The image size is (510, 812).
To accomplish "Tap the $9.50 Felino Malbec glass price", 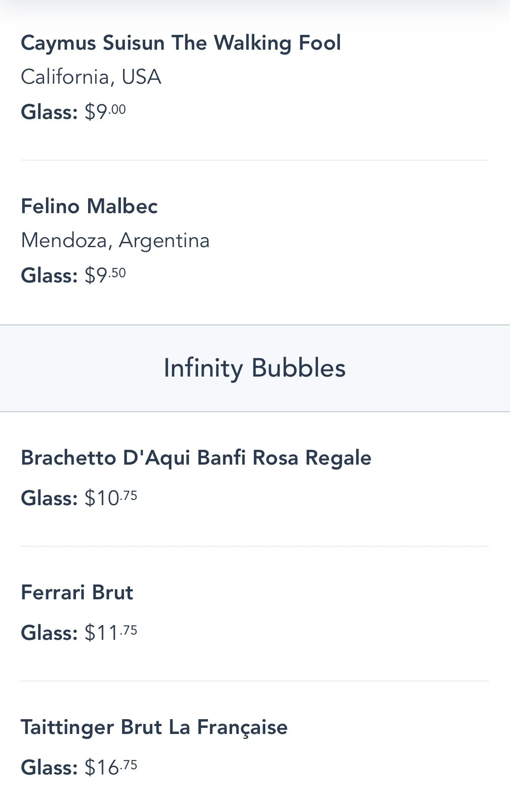I will pos(105,275).
